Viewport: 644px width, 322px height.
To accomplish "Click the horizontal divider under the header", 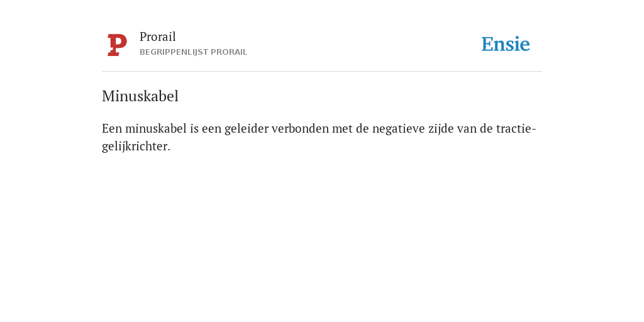I will pyautogui.click(x=322, y=72).
